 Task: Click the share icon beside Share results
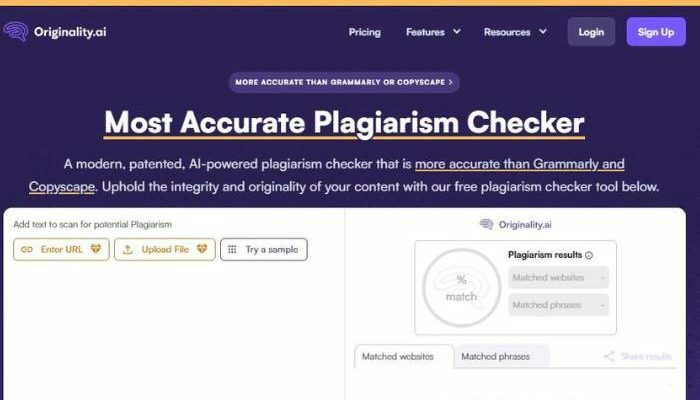coord(609,356)
